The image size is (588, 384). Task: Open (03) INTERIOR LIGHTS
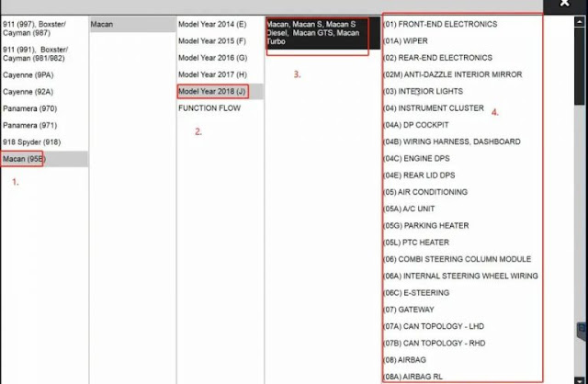(423, 92)
